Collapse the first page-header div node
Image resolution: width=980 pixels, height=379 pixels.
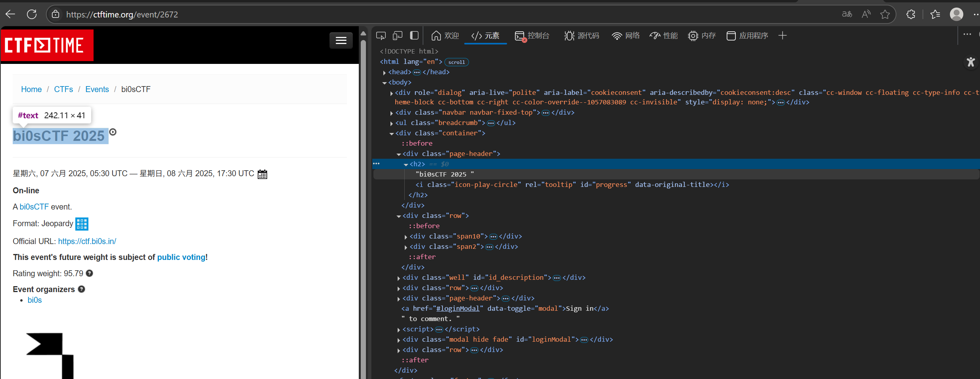pyautogui.click(x=399, y=154)
